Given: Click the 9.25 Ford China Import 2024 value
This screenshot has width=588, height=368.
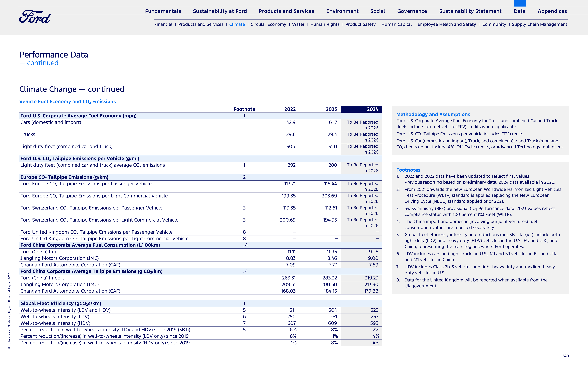Looking at the screenshot, I should (x=374, y=252).
